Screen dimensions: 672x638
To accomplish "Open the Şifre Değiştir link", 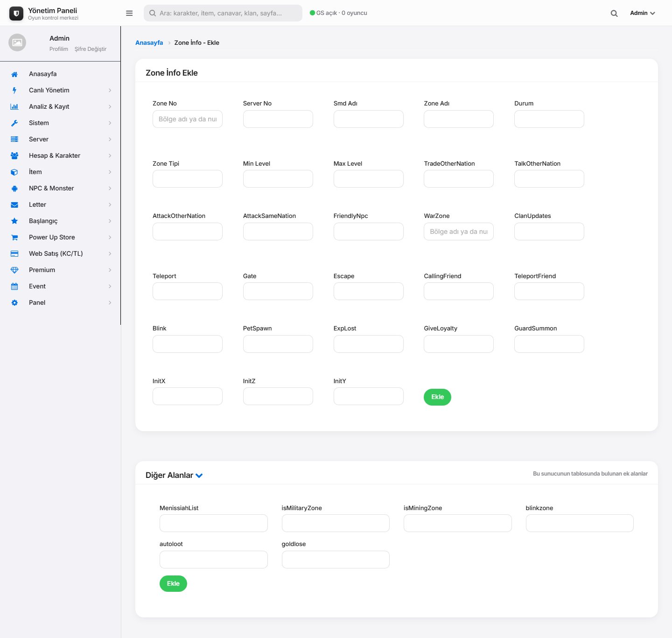I will (x=91, y=49).
